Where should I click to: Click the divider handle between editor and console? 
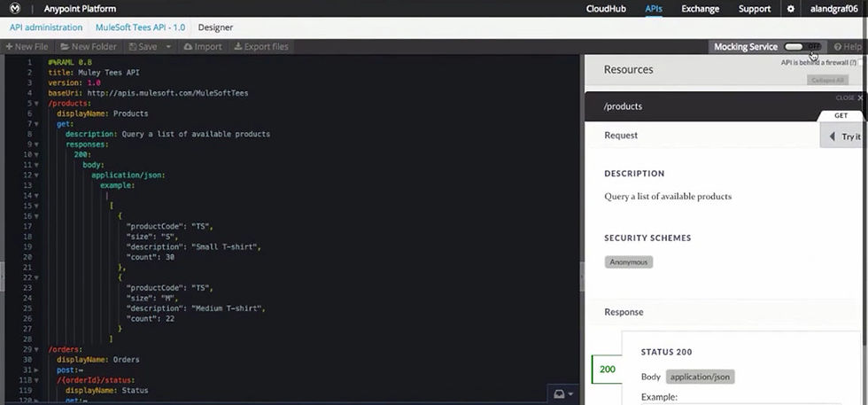pos(582,276)
